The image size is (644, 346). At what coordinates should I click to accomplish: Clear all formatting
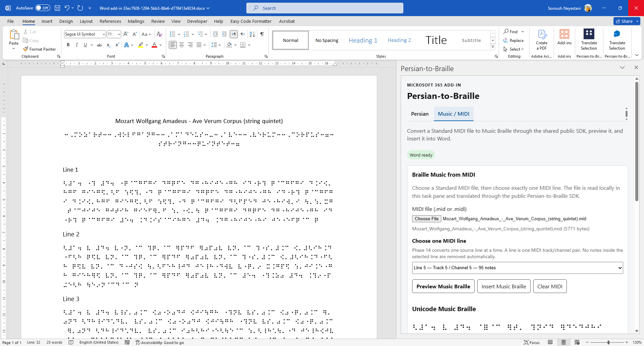[159, 34]
